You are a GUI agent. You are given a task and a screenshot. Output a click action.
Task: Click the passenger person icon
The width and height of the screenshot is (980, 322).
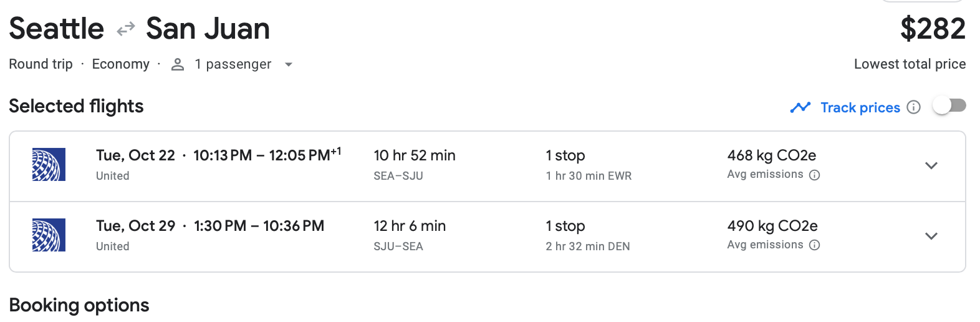(x=178, y=64)
